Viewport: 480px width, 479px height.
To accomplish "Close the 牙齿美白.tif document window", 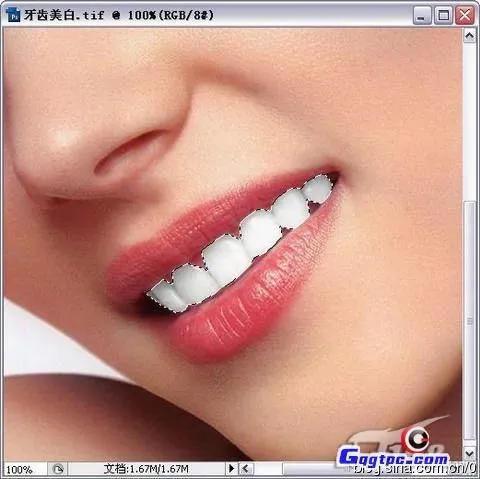I will tap(465, 15).
